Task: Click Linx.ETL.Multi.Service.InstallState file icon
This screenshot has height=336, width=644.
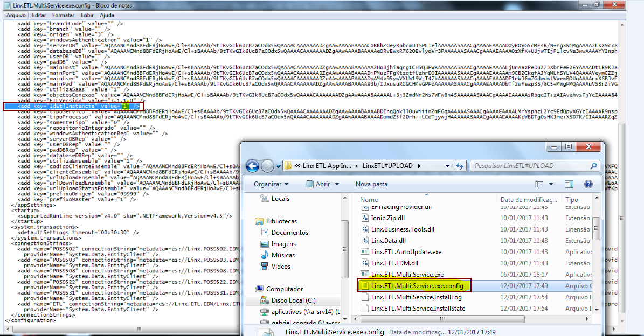Action: pyautogui.click(x=364, y=308)
